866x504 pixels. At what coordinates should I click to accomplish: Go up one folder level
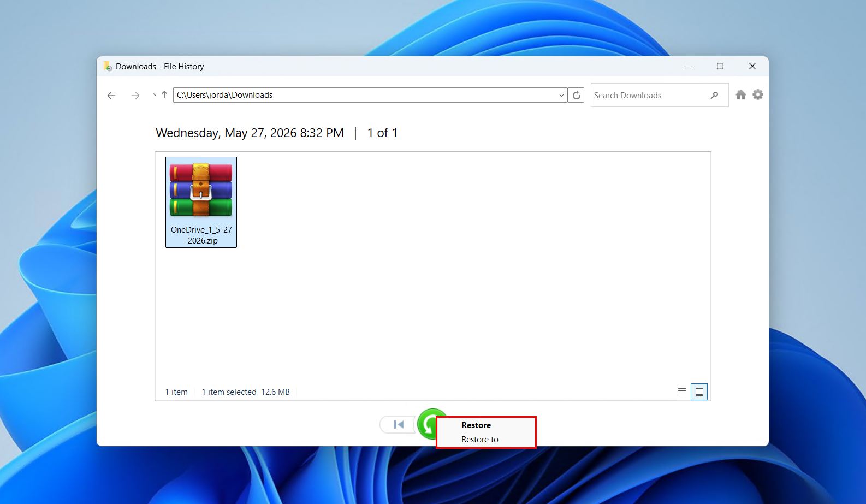pyautogui.click(x=164, y=95)
